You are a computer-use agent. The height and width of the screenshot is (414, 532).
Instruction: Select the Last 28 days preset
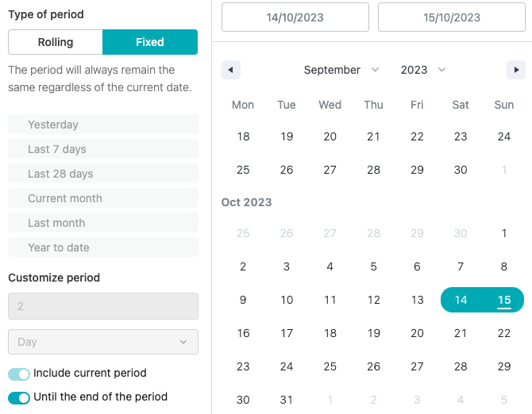click(103, 174)
